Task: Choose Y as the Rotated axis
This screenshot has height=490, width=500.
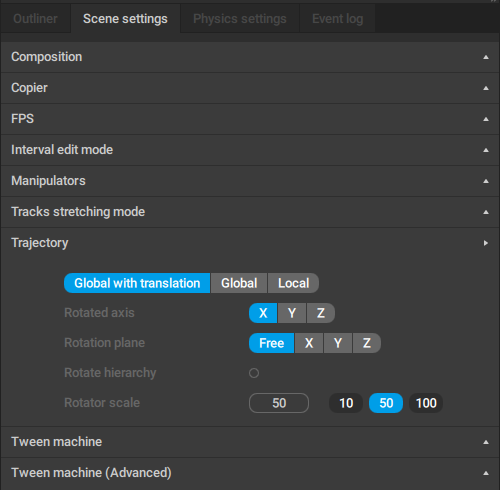Action: (292, 313)
